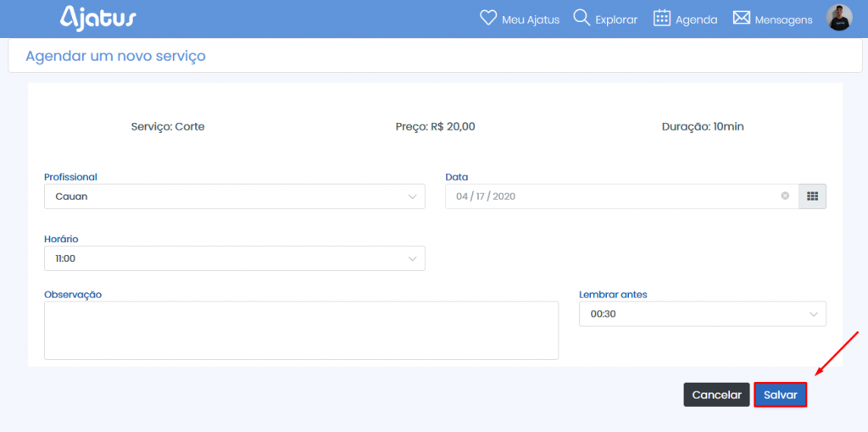Screen dimensions: 868x432
Task: Open the Horário dropdown showing 11:00
Action: [235, 258]
